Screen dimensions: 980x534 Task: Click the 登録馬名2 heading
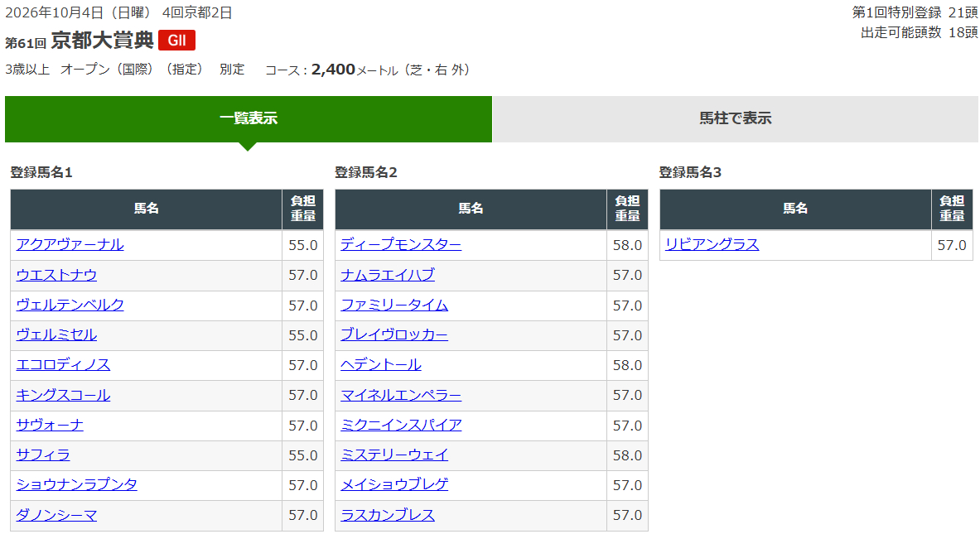(365, 172)
